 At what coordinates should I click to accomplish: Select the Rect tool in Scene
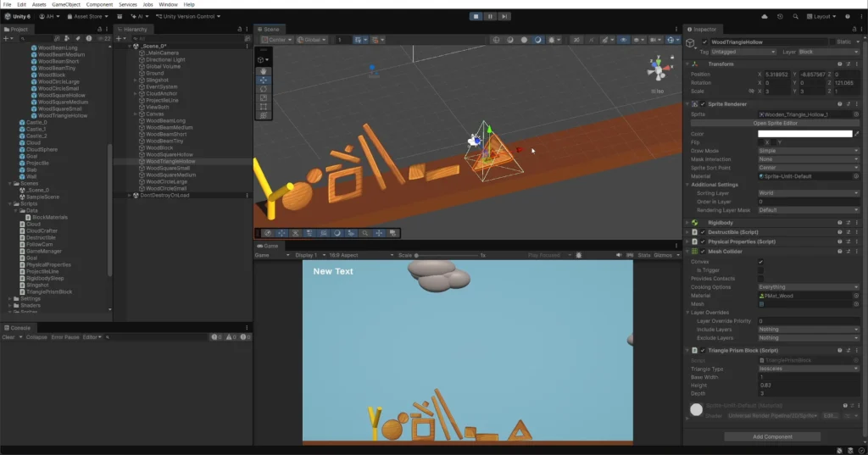click(264, 106)
